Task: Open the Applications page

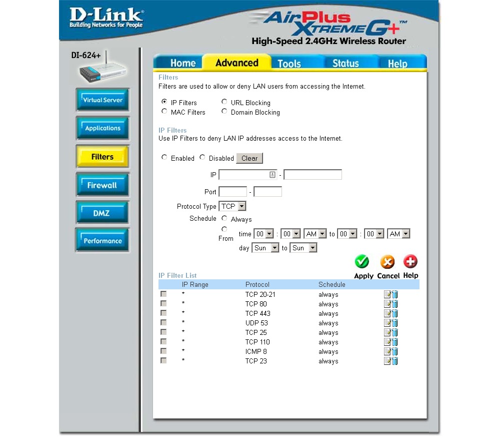Action: (x=103, y=128)
